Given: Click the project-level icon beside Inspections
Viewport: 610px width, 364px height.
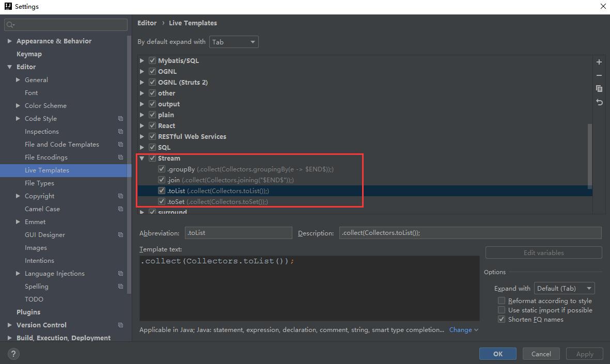Looking at the screenshot, I should point(120,132).
